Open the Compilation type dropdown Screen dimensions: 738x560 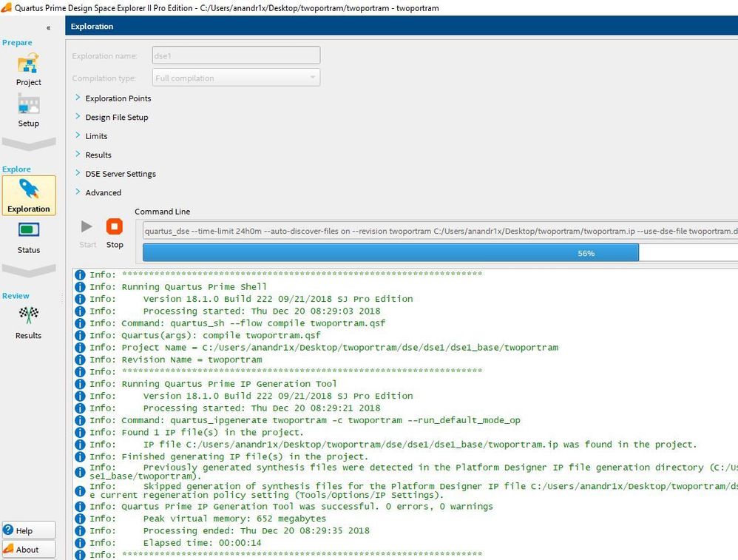236,78
